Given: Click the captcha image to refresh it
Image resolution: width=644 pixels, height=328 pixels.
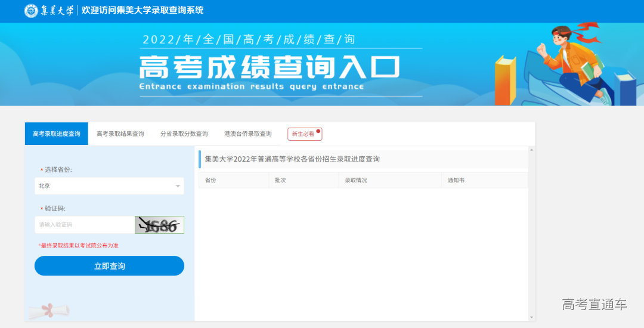Looking at the screenshot, I should click(159, 225).
